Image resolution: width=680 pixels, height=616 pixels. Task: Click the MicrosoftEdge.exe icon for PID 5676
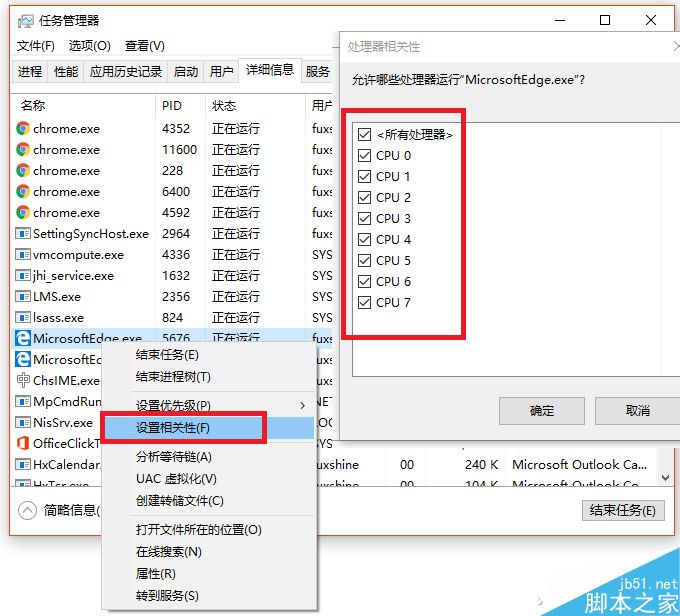click(23, 339)
